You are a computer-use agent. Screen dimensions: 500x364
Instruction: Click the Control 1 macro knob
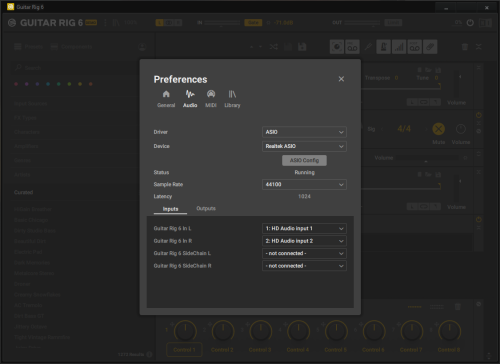[185, 331]
